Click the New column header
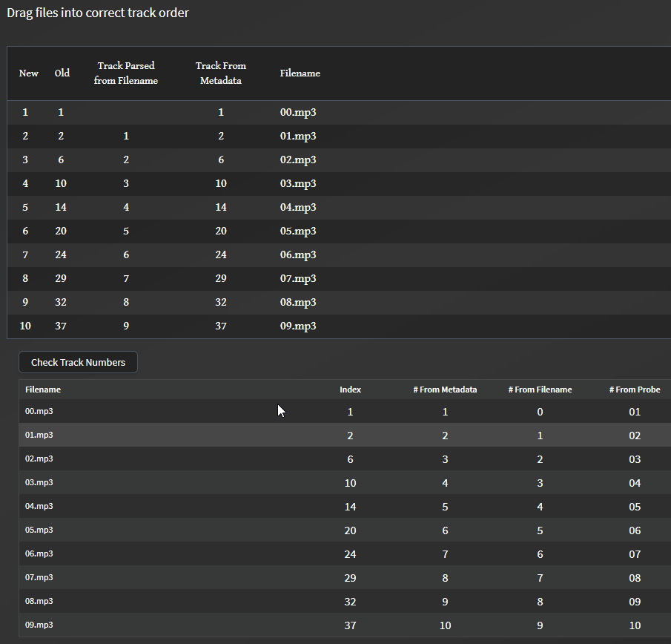The width and height of the screenshot is (671, 644). 29,73
